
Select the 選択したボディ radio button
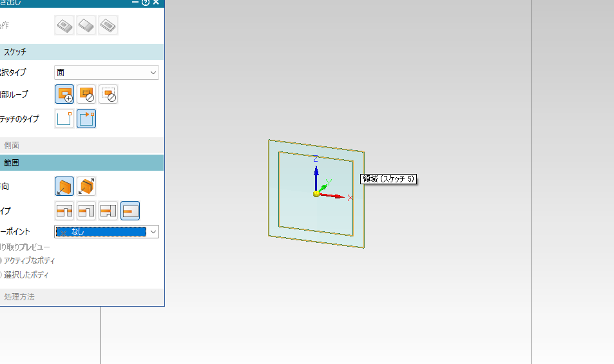coord(1,275)
